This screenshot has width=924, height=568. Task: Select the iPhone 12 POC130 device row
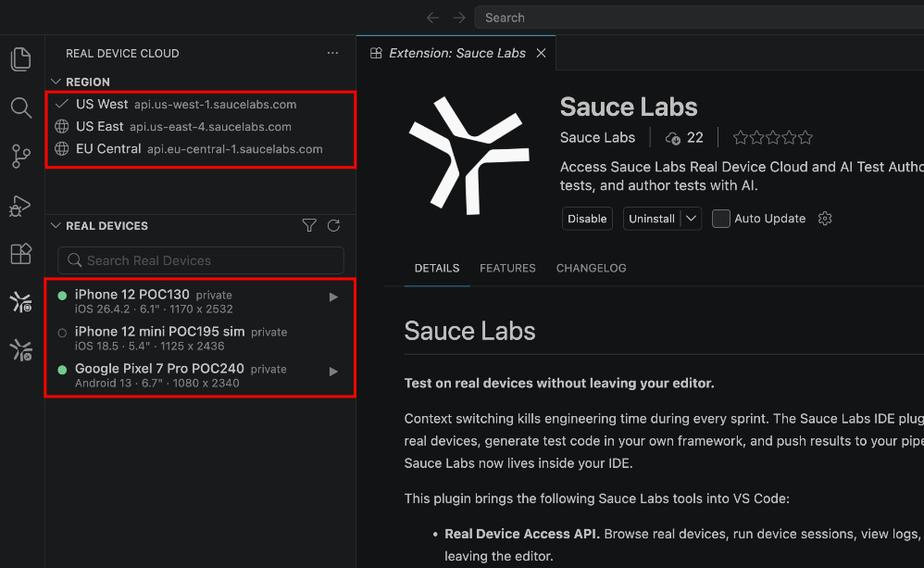[x=200, y=301]
